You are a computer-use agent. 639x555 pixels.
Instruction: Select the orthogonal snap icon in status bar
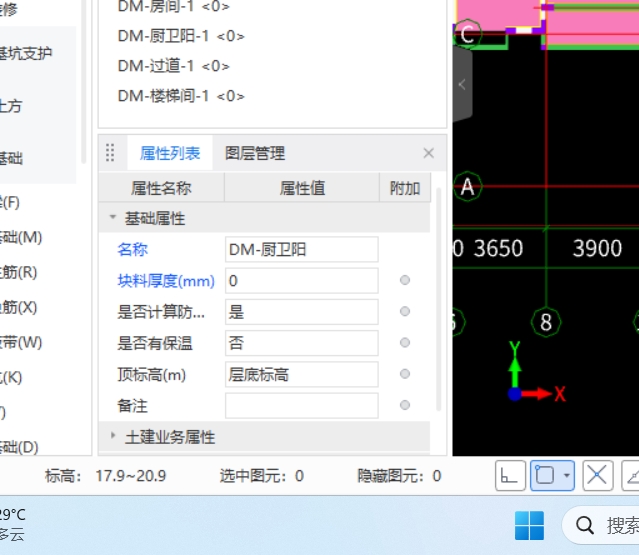click(x=510, y=476)
